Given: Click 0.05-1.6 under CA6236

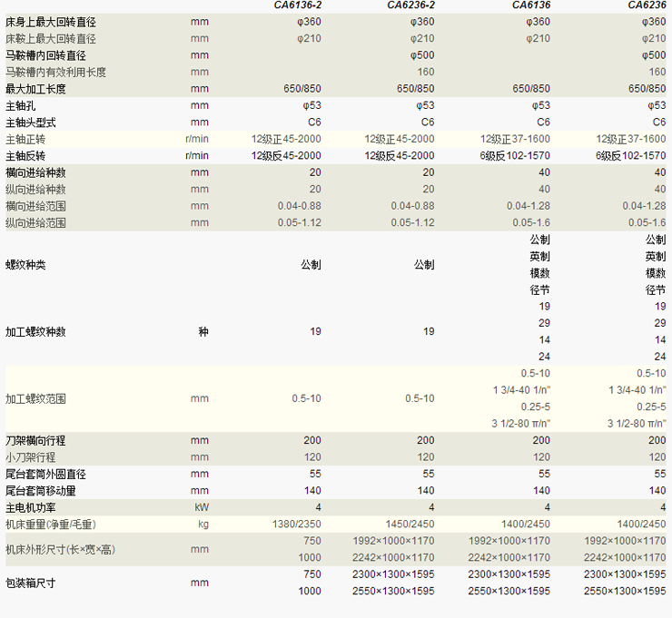Looking at the screenshot, I should tap(647, 222).
